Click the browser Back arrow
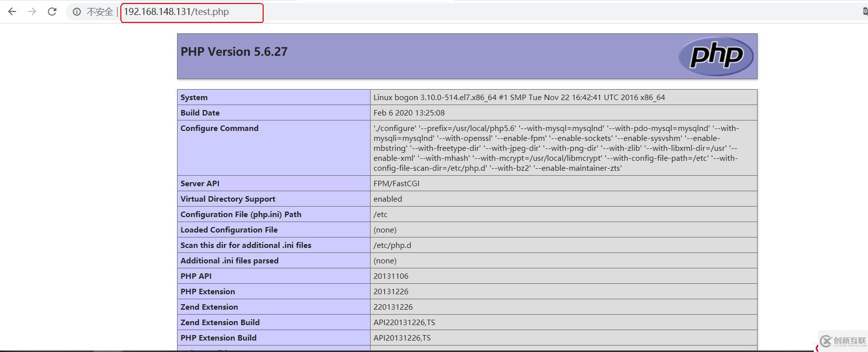Viewport: 868px width, 352px height. coord(12,11)
